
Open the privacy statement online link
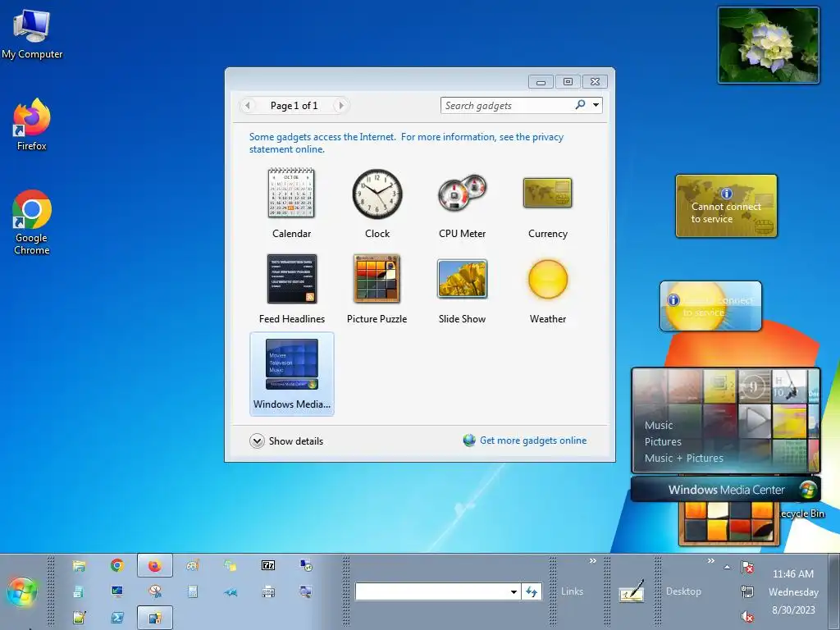[x=406, y=143]
